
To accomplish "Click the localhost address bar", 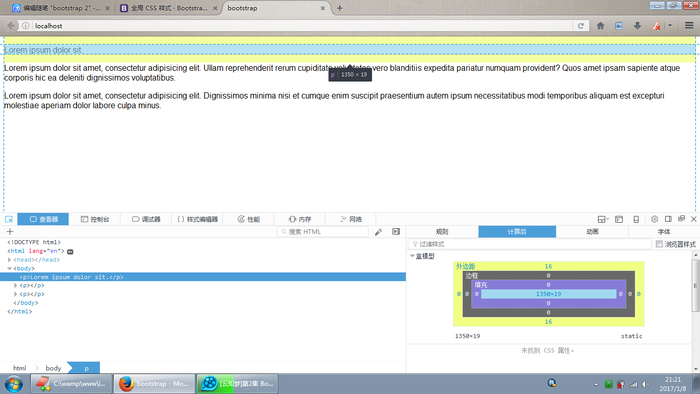I will [303, 26].
